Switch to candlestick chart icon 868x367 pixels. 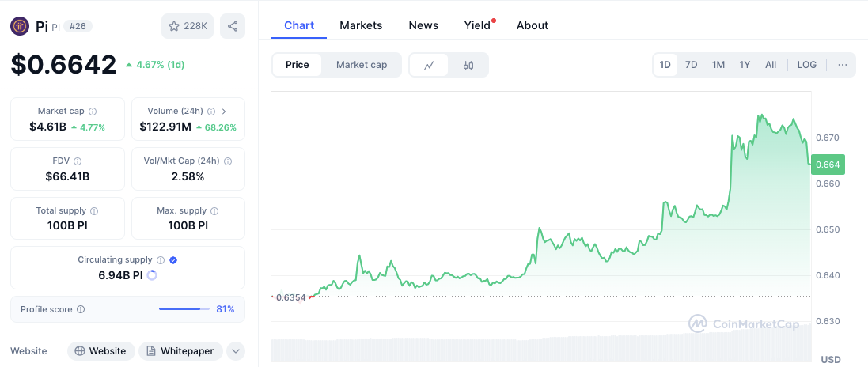[x=468, y=65]
